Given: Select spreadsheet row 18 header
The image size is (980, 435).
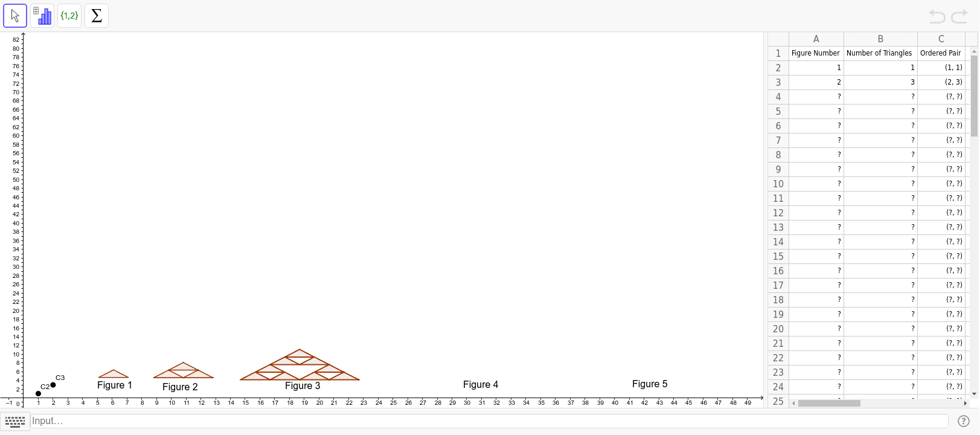Looking at the screenshot, I should pyautogui.click(x=778, y=300).
